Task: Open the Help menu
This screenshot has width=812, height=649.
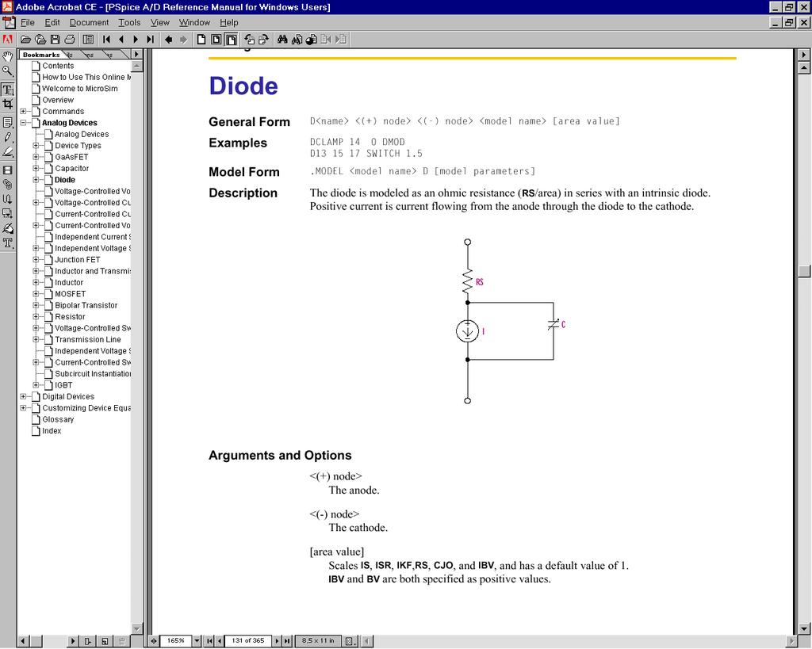Action: pyautogui.click(x=229, y=23)
